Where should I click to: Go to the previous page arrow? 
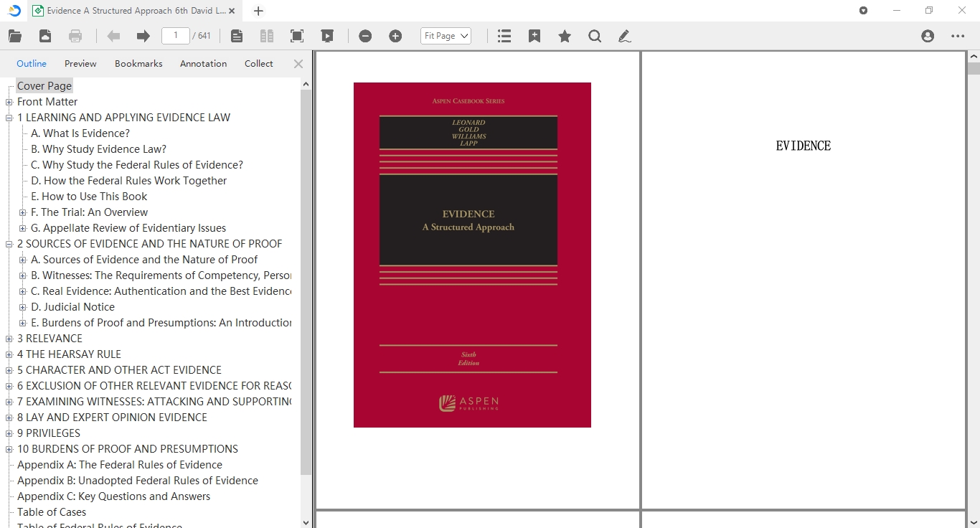113,36
